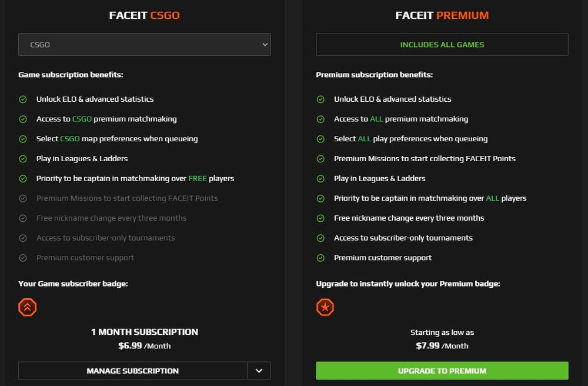Open dropdown arrow inside game selector

tap(265, 44)
